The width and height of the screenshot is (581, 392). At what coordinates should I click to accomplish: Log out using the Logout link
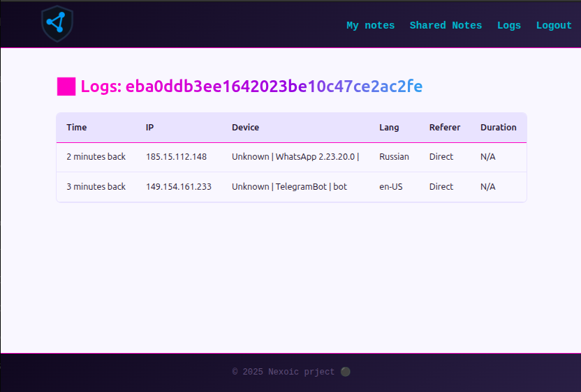click(x=554, y=25)
